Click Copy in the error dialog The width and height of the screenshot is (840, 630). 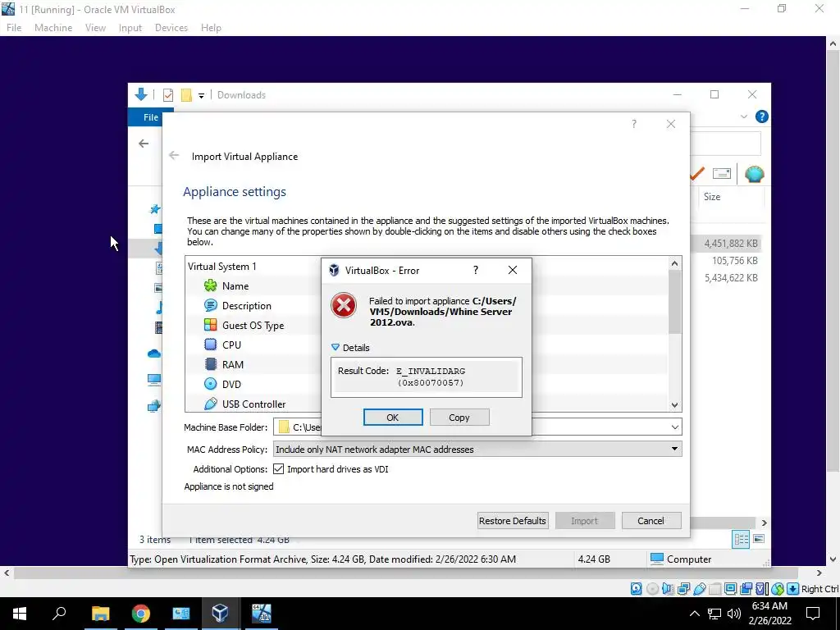[459, 418]
